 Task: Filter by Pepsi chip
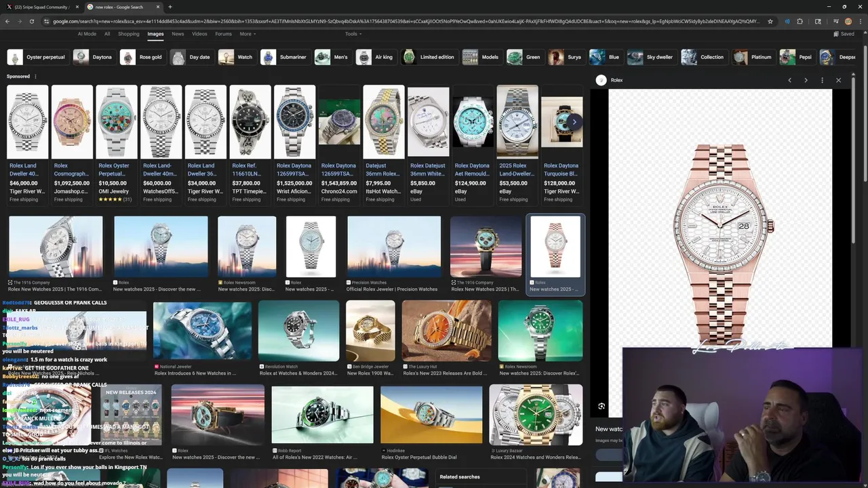[797, 57]
